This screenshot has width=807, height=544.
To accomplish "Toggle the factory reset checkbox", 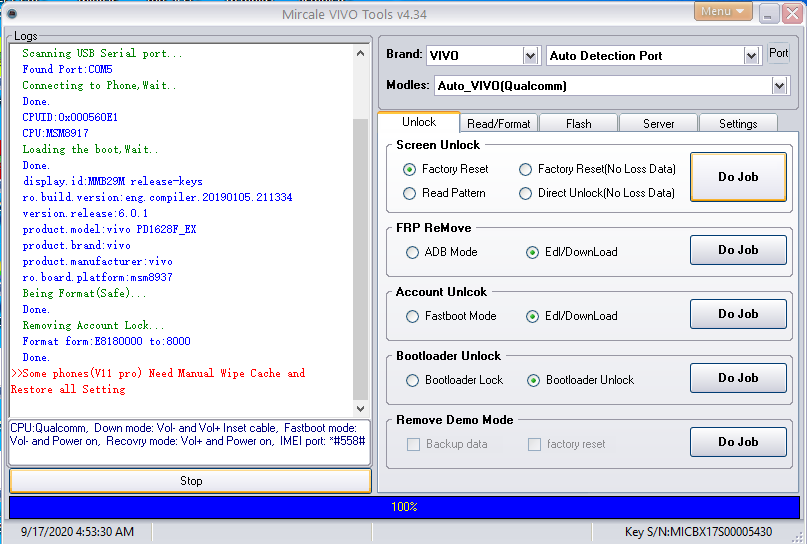I will pyautogui.click(x=534, y=444).
